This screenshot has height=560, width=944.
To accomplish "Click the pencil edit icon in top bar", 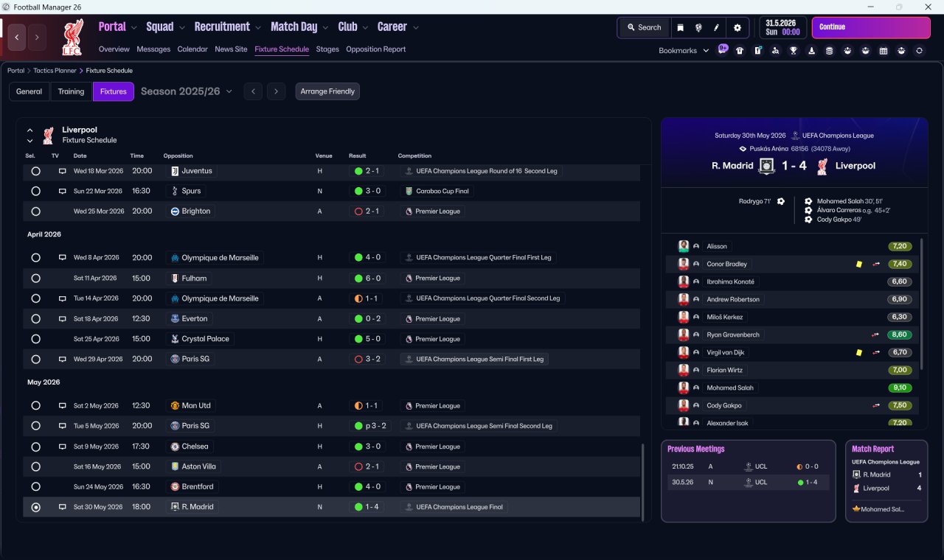I will point(716,27).
